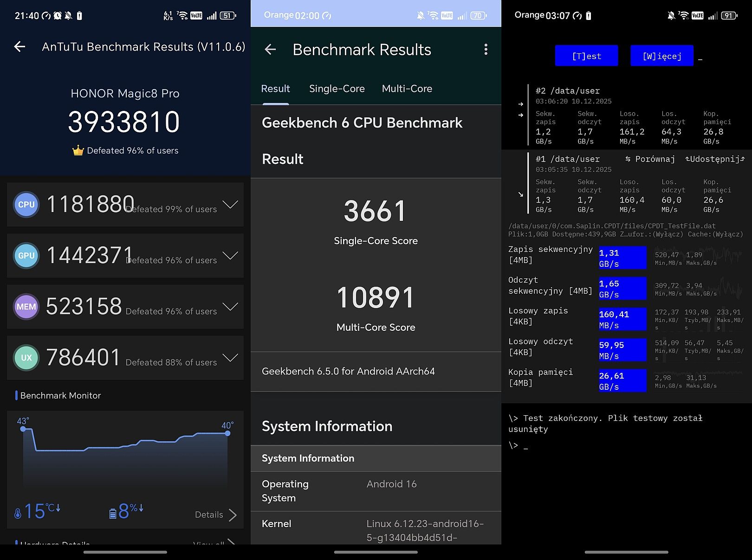Tap the thermometer icon by 15°C
This screenshot has height=560, width=752.
pyautogui.click(x=18, y=514)
